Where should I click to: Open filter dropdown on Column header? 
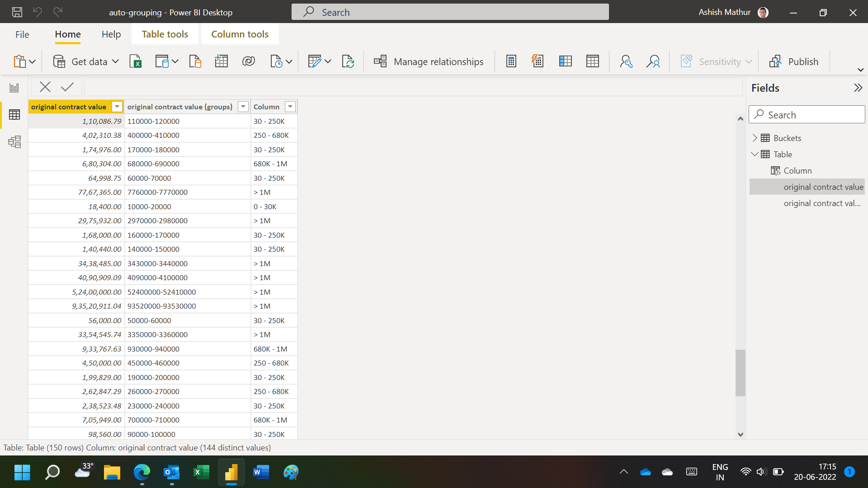[x=290, y=107]
